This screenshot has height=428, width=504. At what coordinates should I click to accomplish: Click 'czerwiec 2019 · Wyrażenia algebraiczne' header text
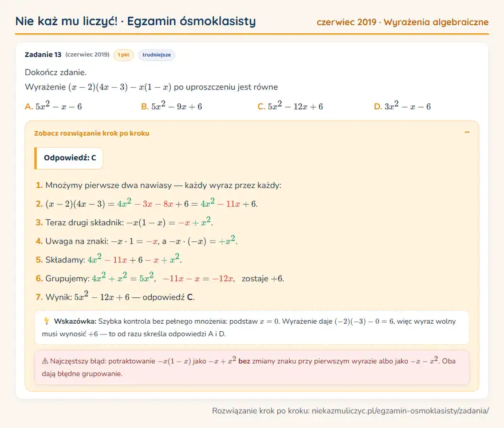[x=403, y=22]
